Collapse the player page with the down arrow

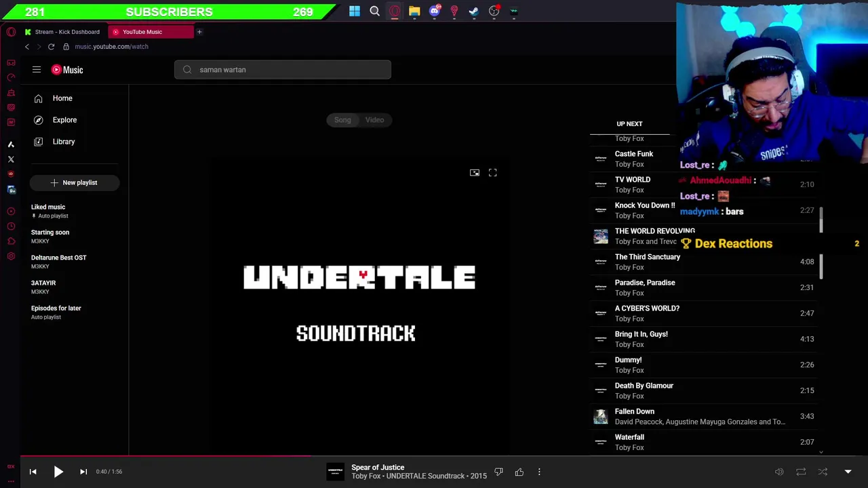click(848, 472)
